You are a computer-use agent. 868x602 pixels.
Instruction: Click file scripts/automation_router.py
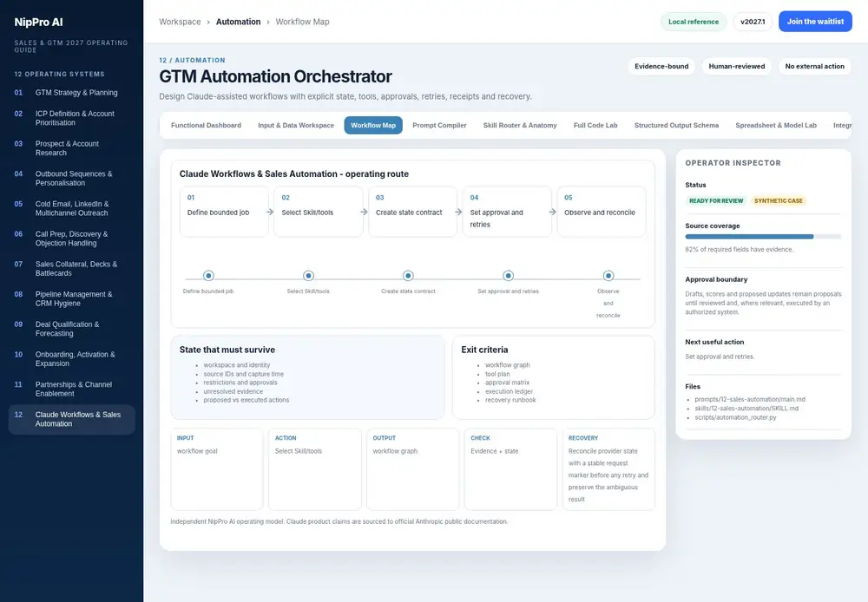735,417
